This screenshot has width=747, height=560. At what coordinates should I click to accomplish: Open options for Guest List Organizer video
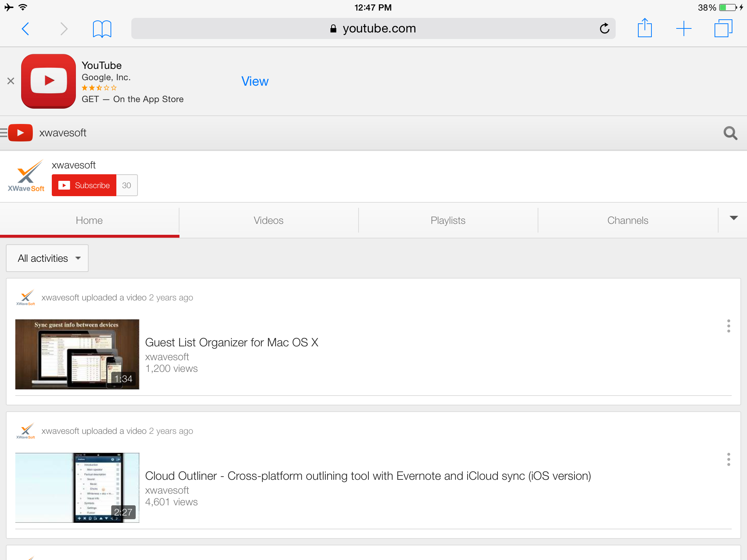(x=728, y=326)
